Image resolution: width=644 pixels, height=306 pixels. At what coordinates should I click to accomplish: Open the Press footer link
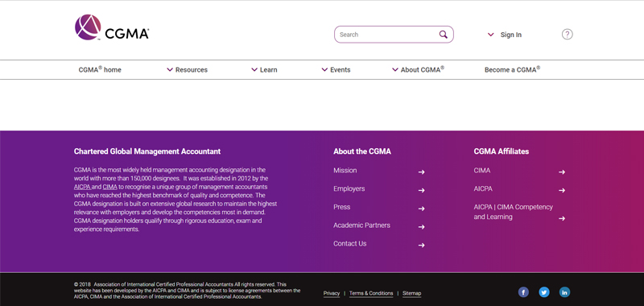coord(341,207)
